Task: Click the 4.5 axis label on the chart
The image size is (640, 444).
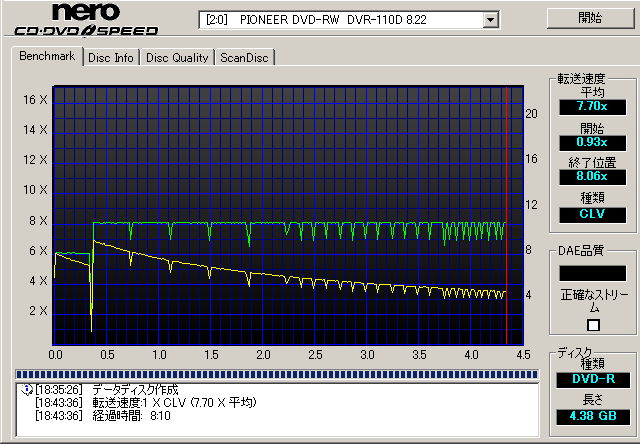Action: pyautogui.click(x=523, y=354)
